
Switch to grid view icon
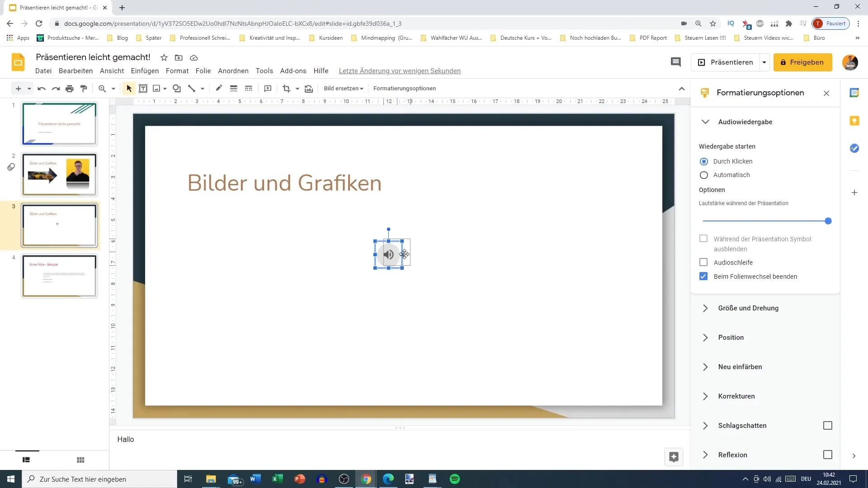tap(80, 460)
